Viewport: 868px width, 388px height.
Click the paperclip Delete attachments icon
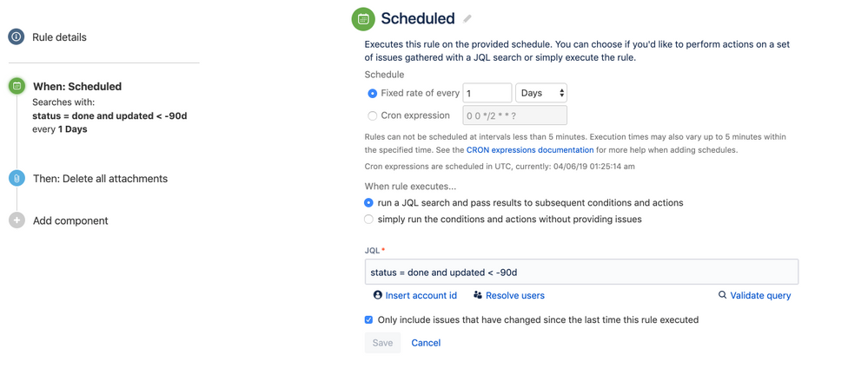coord(17,179)
